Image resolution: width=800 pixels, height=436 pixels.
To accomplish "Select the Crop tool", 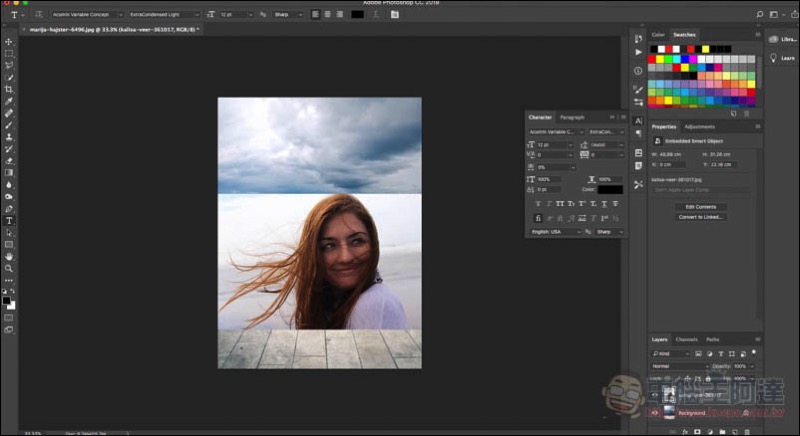I will click(x=9, y=89).
